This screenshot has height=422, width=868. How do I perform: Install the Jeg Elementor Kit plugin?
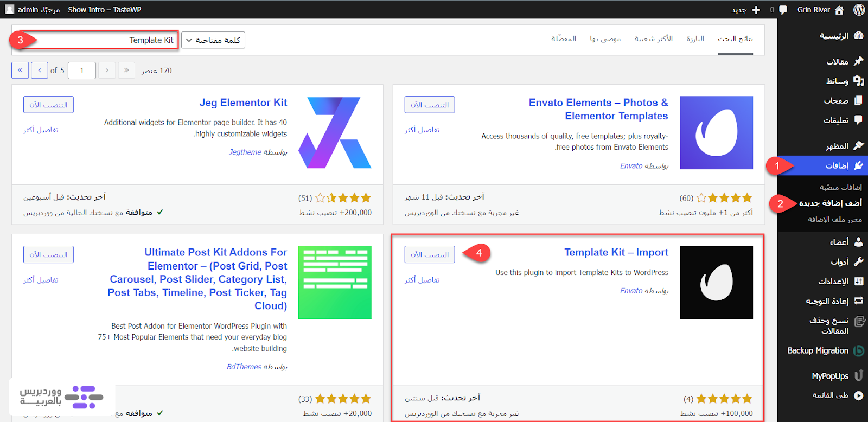point(48,105)
